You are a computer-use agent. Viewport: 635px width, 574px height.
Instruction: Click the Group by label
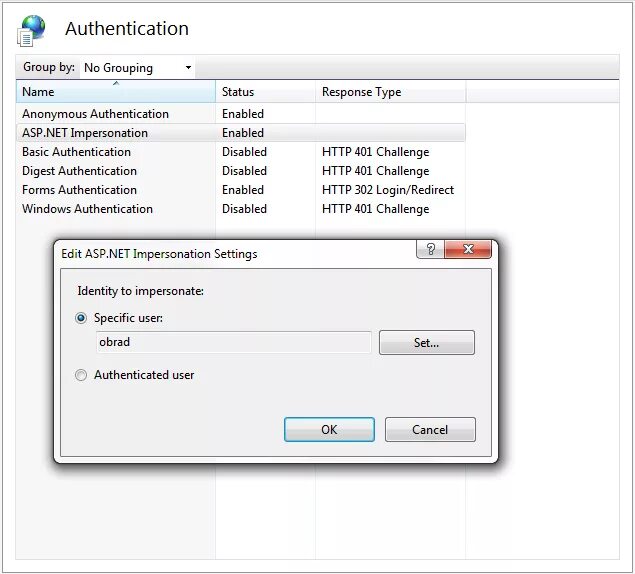(x=49, y=67)
